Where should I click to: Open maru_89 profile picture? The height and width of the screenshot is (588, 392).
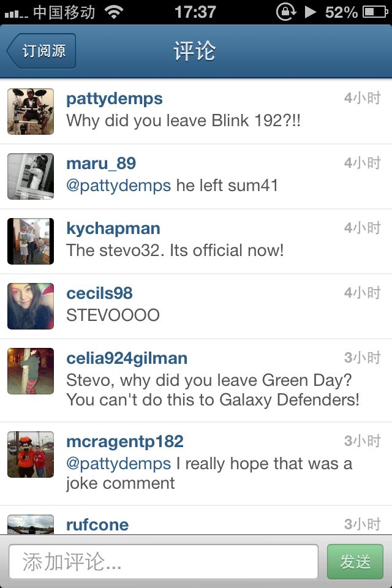click(31, 176)
